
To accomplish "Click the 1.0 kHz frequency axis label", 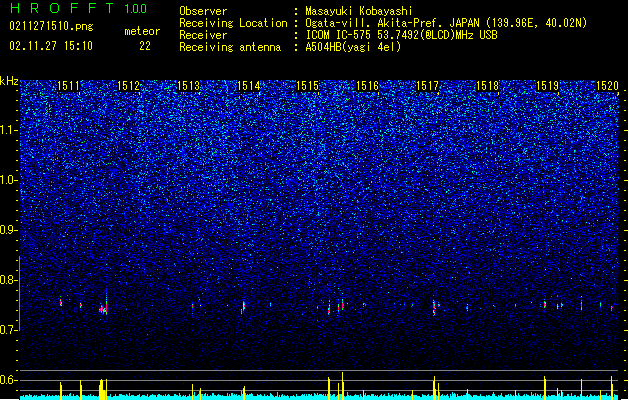I will coord(9,180).
